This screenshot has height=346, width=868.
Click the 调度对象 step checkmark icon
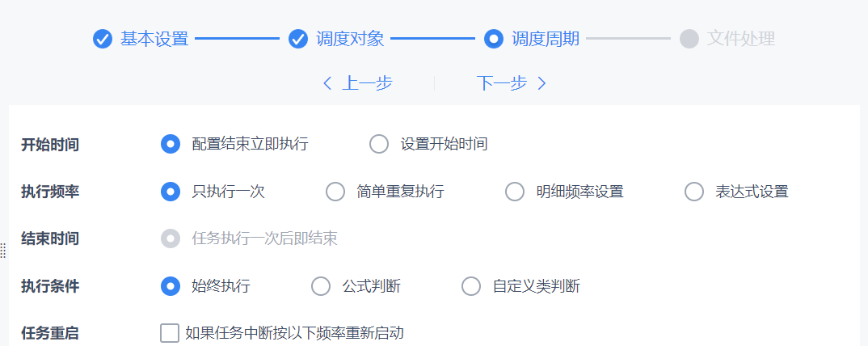pos(298,39)
